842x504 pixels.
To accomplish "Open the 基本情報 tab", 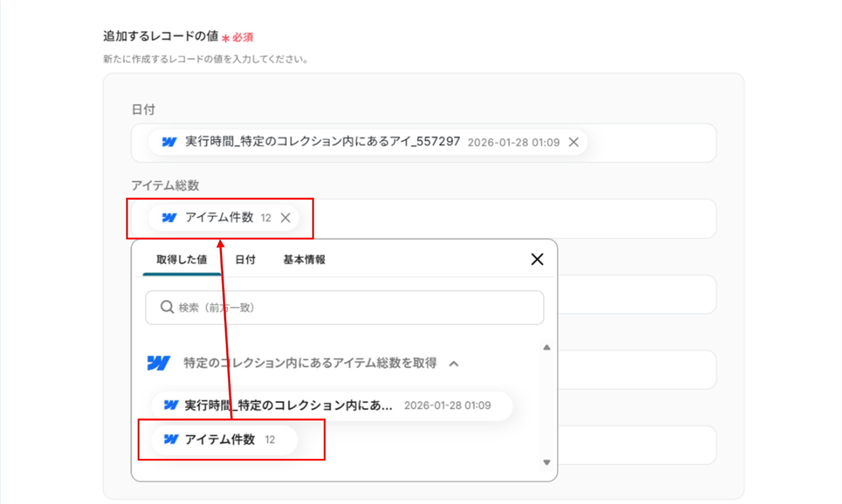I will [304, 260].
